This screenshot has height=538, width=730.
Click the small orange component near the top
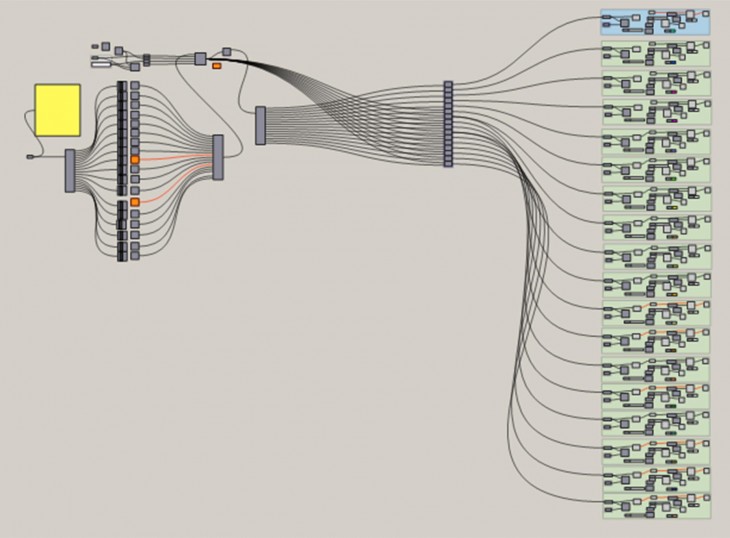(216, 66)
